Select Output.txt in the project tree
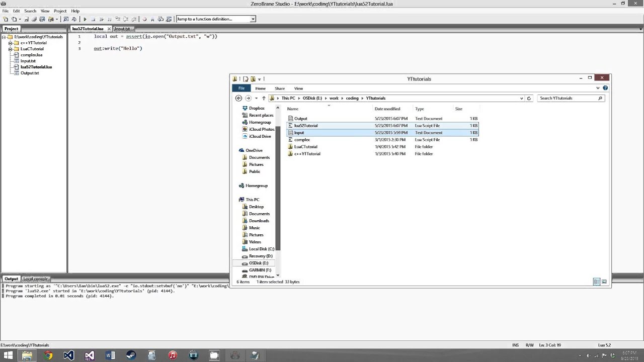This screenshot has width=644, height=362. [30, 73]
